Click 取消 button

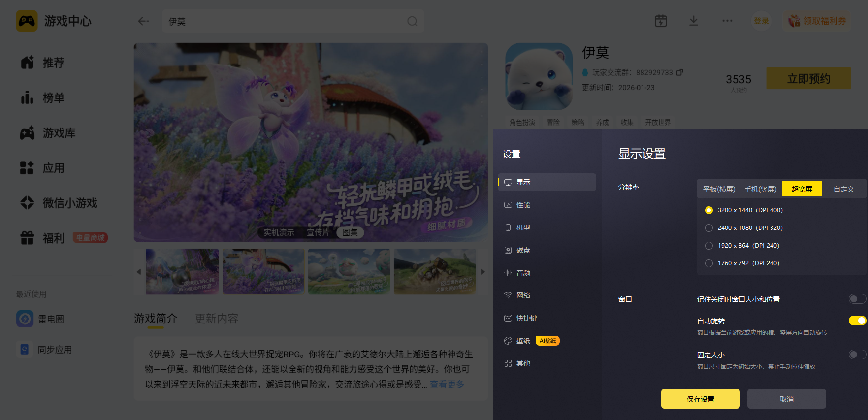click(x=786, y=399)
